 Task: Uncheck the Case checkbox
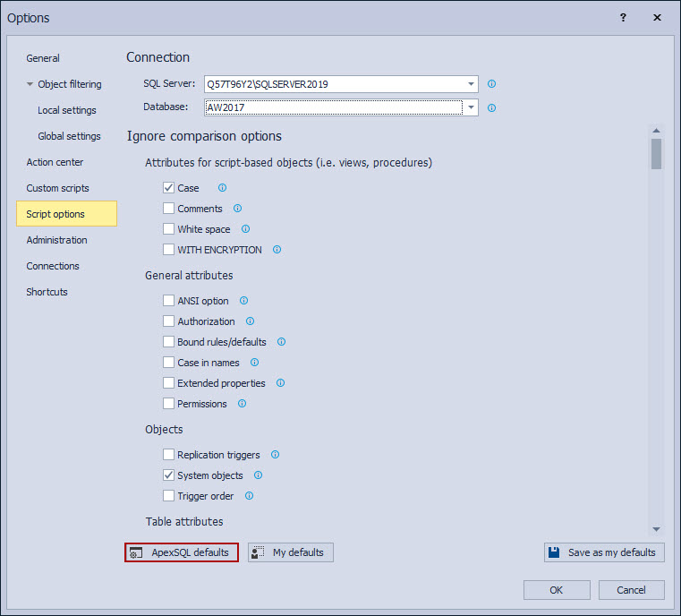tap(168, 188)
